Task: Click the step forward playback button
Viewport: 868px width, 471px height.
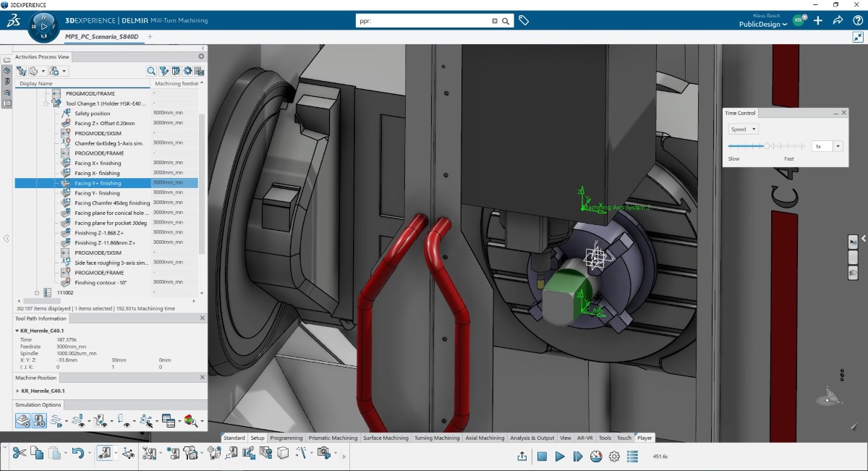Action: [577, 456]
